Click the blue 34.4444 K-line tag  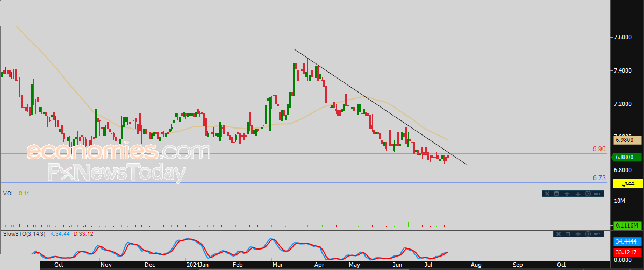pos(628,241)
